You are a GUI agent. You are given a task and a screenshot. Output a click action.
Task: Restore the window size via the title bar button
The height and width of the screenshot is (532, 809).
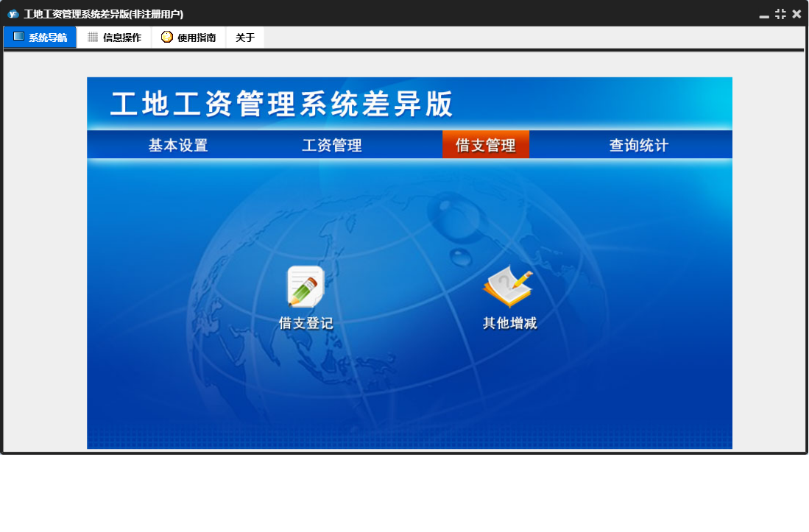780,14
